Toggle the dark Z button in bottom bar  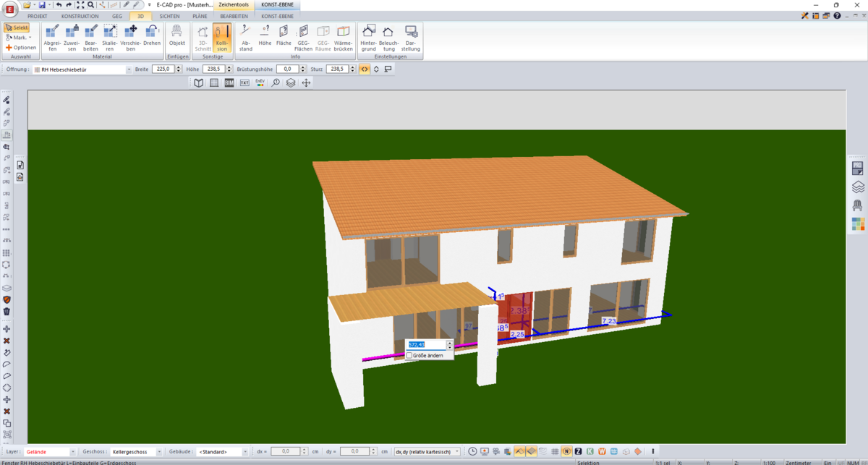coord(579,452)
